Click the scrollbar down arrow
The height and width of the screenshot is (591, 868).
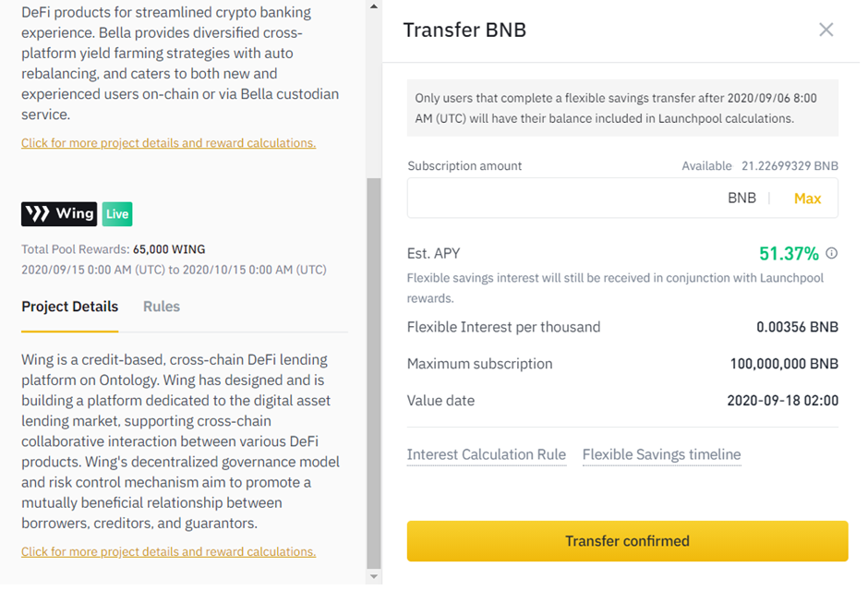(373, 577)
